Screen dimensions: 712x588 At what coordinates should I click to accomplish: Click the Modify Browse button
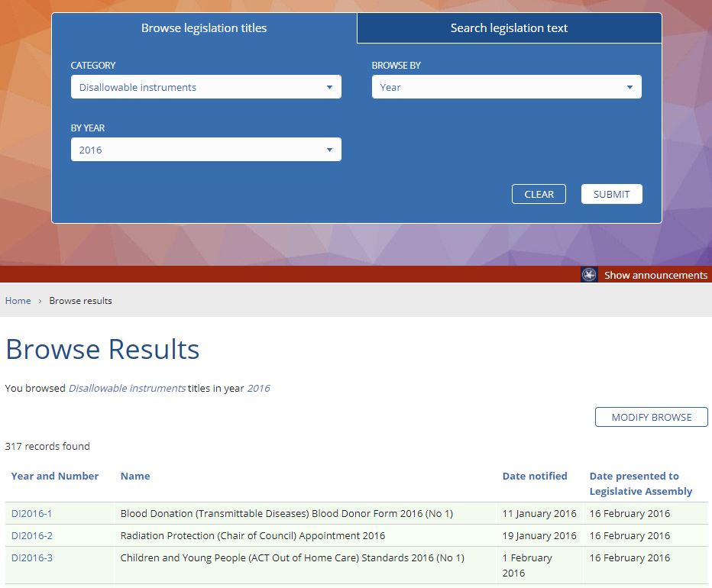tap(651, 417)
